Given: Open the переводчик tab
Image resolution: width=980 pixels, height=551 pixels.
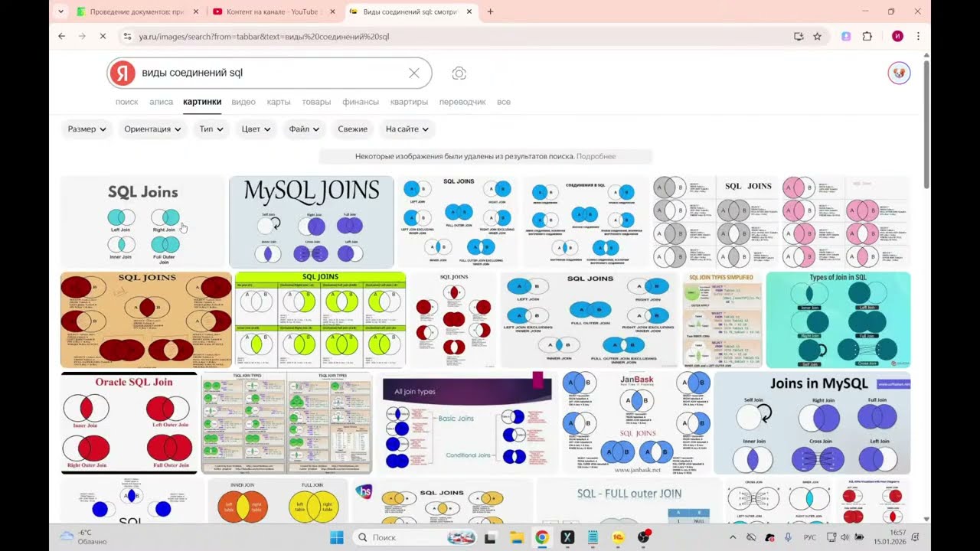Looking at the screenshot, I should click(462, 102).
